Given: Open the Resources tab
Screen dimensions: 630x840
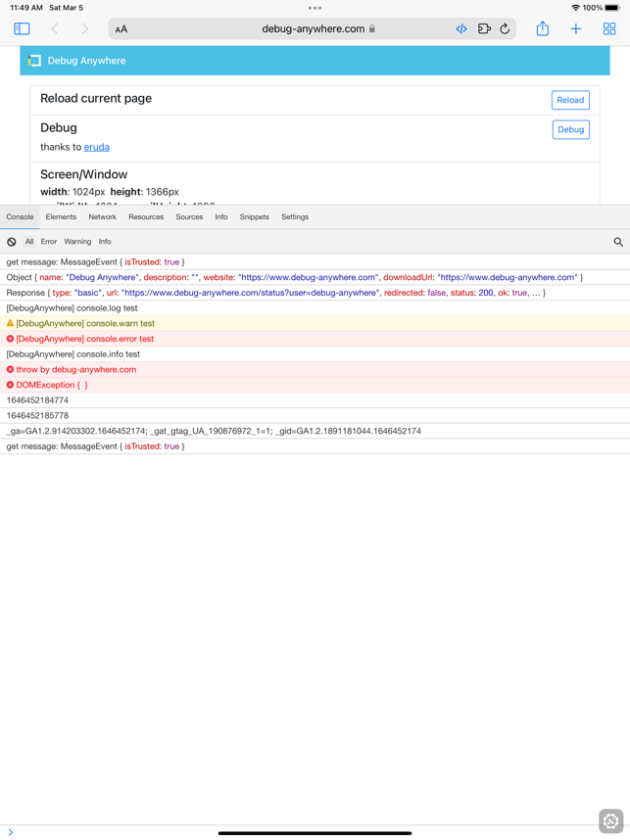Looking at the screenshot, I should click(146, 217).
